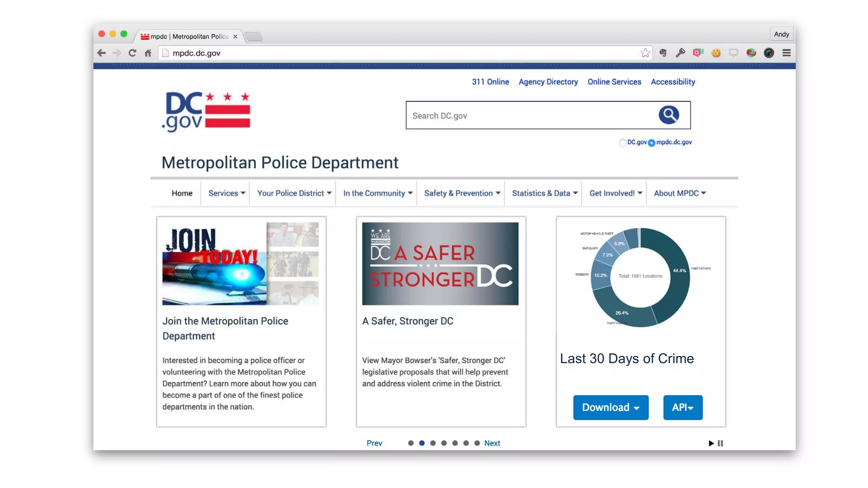This screenshot has height=488, width=868.
Task: Go to the Home navigation item
Action: (x=182, y=193)
